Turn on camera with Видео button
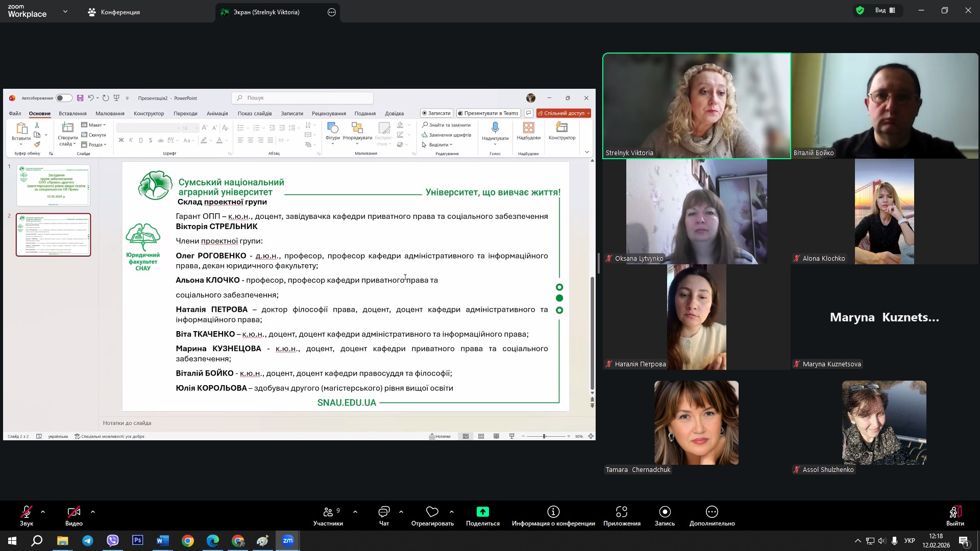 (73, 512)
